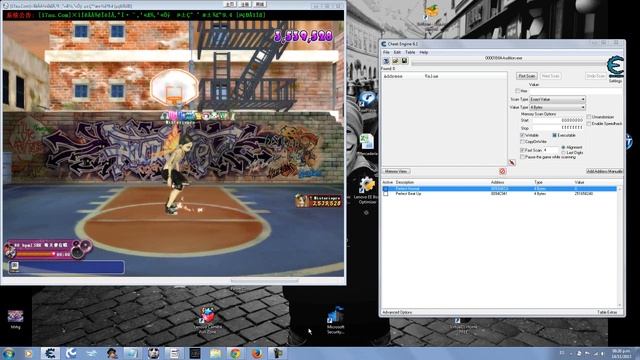Toggle the Executable checkbox
The image size is (640, 360).
pos(555,135)
